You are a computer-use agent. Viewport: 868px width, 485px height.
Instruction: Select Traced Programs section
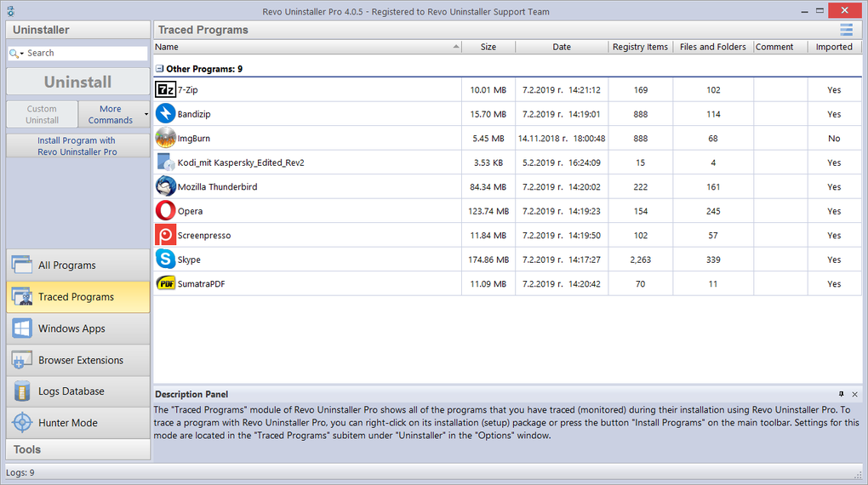(78, 297)
